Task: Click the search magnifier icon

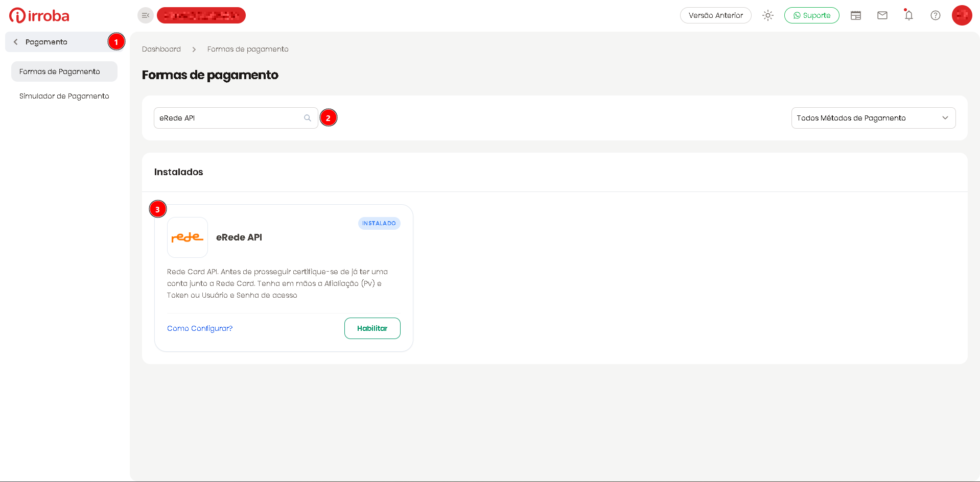Action: [x=308, y=118]
